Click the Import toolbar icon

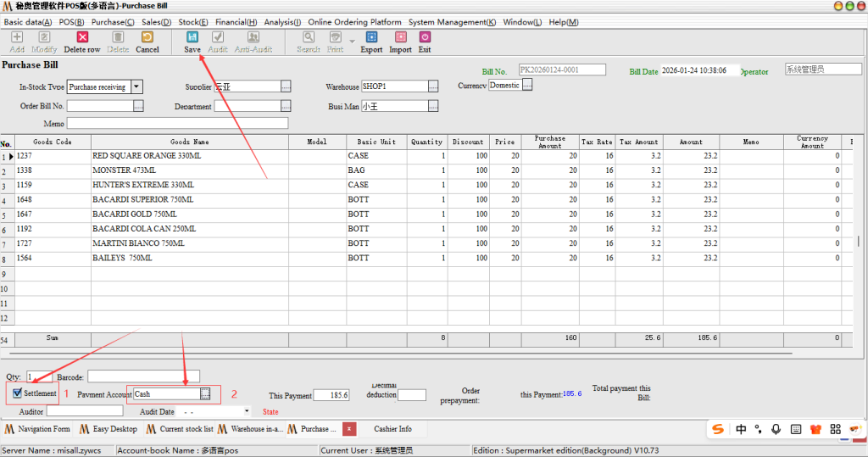coord(400,38)
